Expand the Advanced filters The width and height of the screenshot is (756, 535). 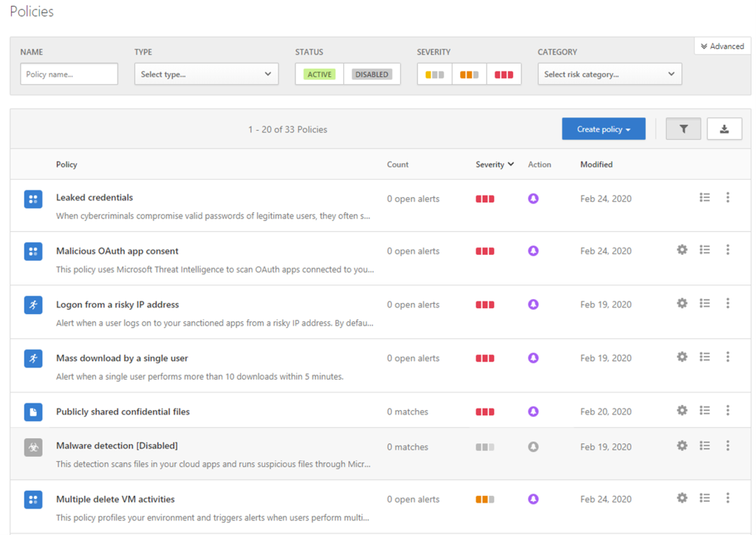(722, 47)
